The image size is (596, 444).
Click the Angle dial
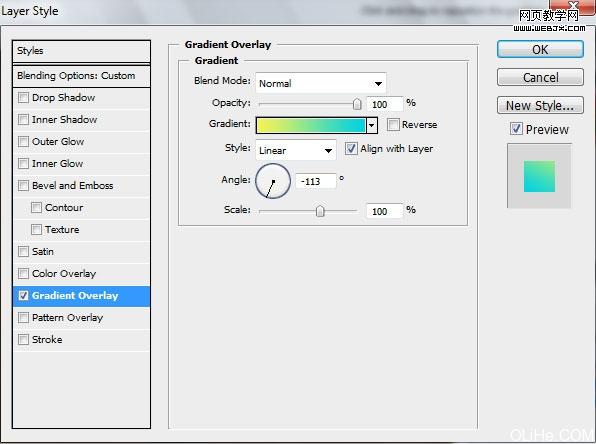(273, 181)
